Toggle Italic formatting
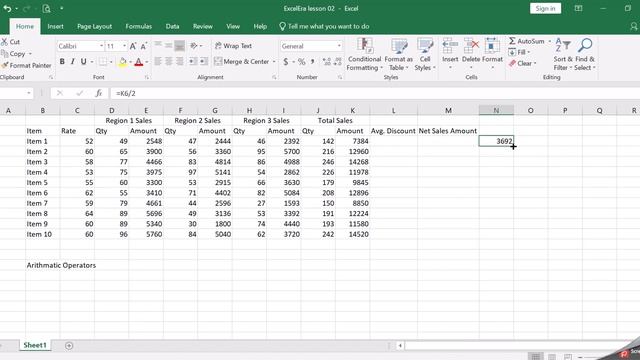Viewport: 640px width, 360px height. pos(73,62)
